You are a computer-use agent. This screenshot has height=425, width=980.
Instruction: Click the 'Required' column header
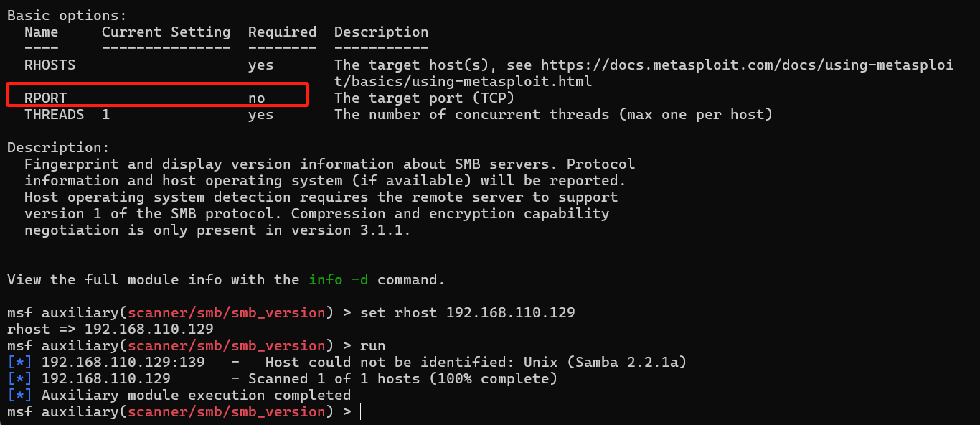(282, 32)
